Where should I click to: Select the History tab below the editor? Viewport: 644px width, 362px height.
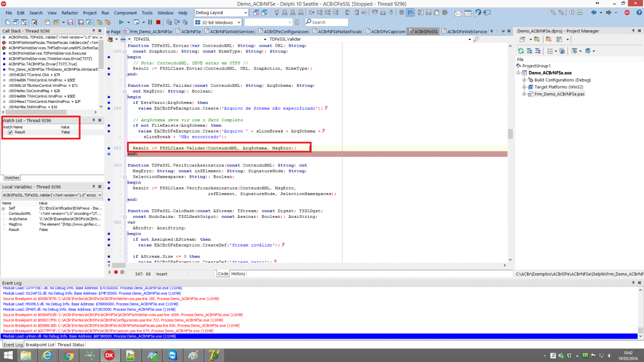(x=238, y=274)
